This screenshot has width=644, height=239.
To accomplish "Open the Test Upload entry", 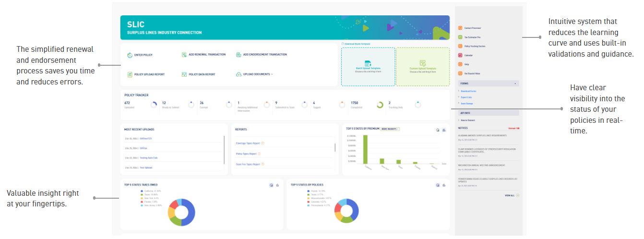I will (146, 167).
